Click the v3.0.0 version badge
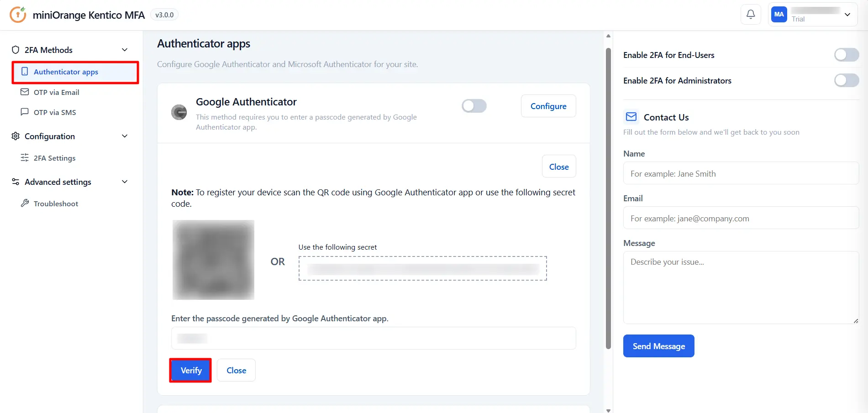This screenshot has height=413, width=868. tap(164, 15)
